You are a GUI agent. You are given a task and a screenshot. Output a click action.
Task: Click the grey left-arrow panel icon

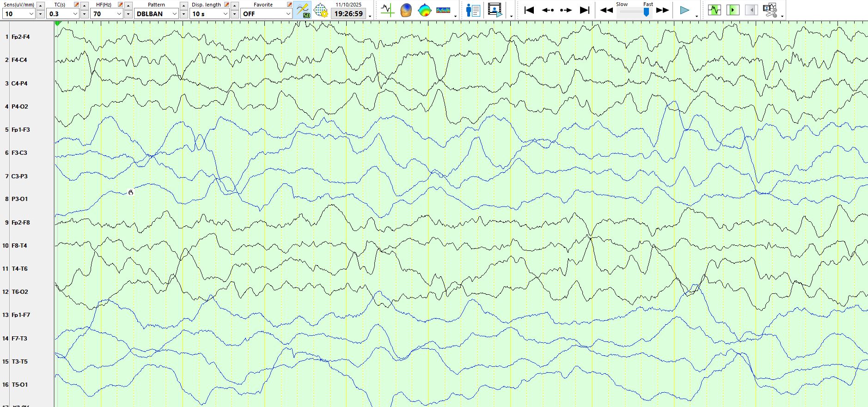[752, 10]
